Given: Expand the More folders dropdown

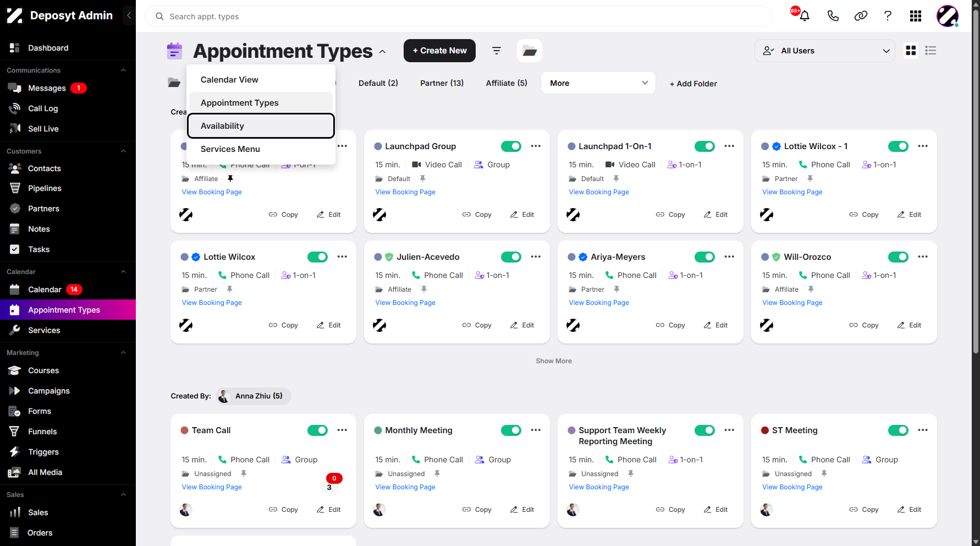Looking at the screenshot, I should coord(598,83).
